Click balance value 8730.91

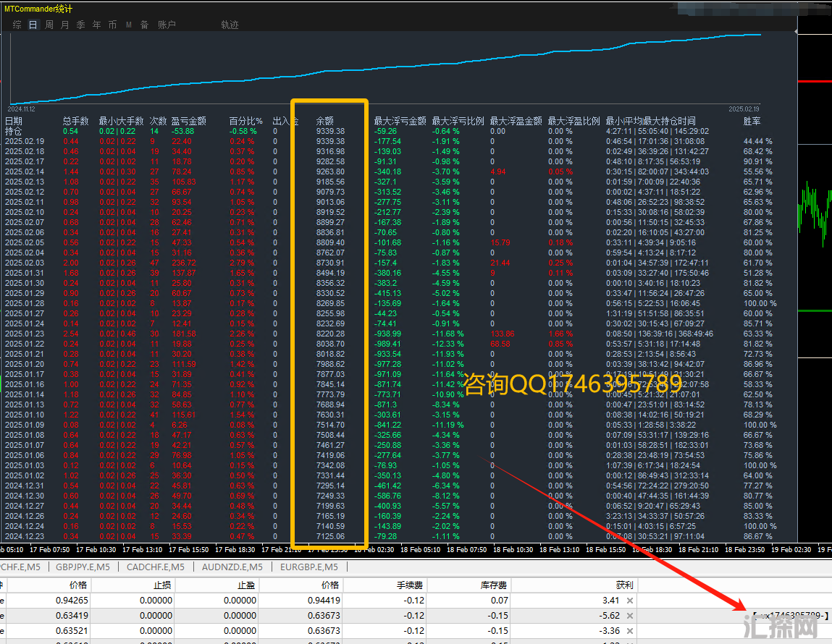(x=330, y=263)
